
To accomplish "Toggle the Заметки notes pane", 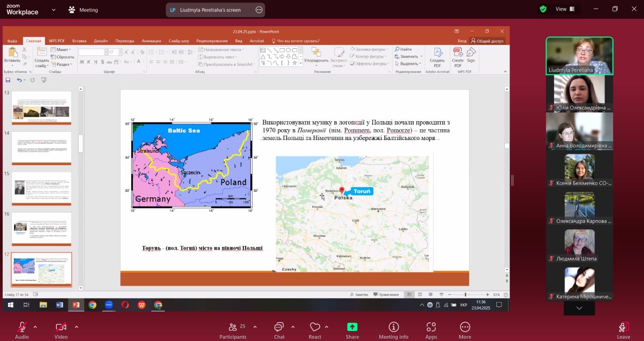I will pyautogui.click(x=359, y=295).
